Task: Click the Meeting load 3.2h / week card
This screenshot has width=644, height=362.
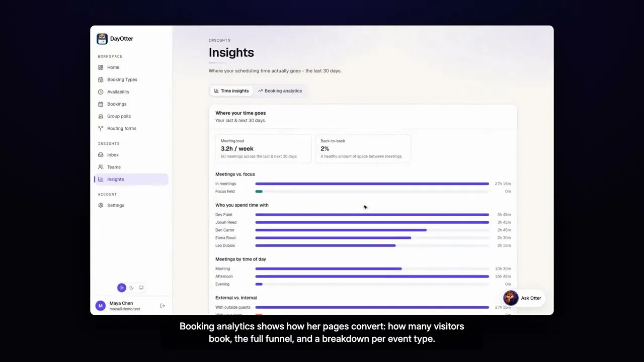Action: point(263,148)
